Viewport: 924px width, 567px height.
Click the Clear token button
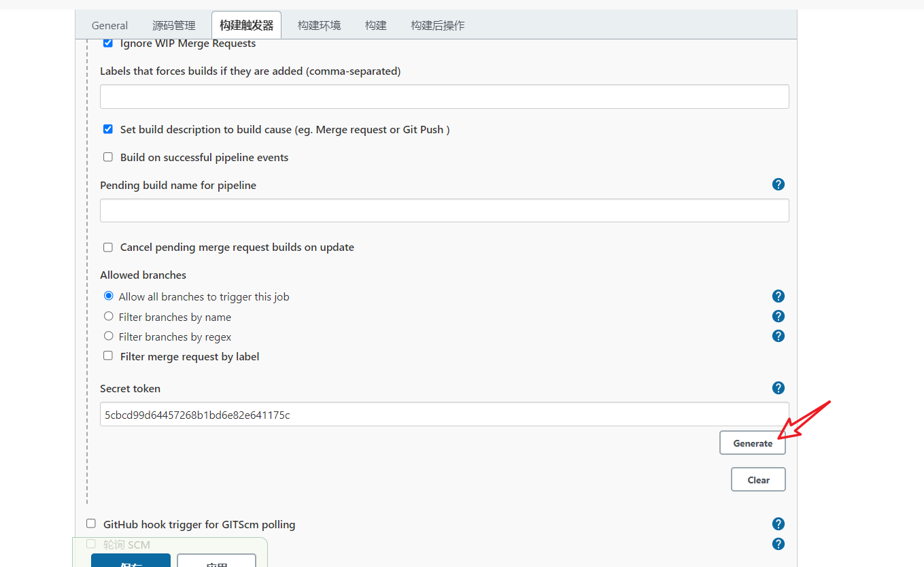pyautogui.click(x=758, y=479)
